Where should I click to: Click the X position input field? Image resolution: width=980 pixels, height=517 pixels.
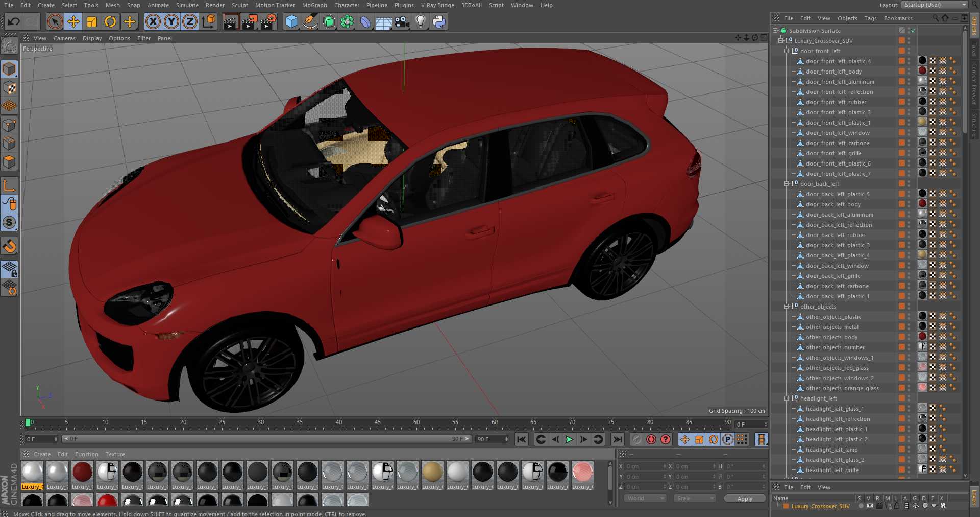646,466
